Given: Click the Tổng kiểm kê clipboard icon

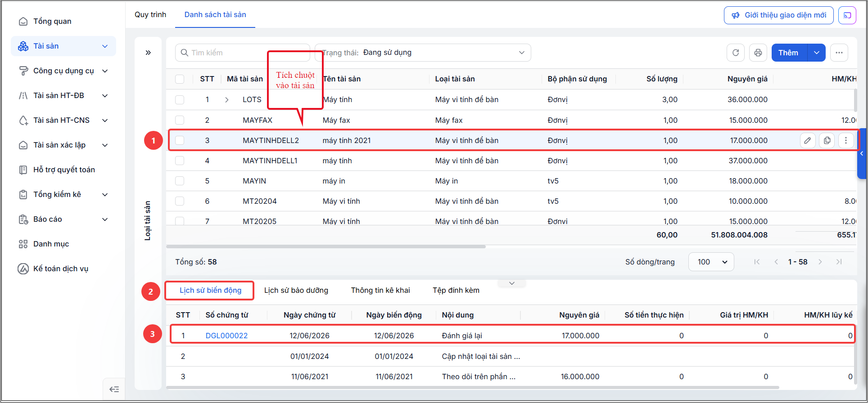Looking at the screenshot, I should coord(23,195).
